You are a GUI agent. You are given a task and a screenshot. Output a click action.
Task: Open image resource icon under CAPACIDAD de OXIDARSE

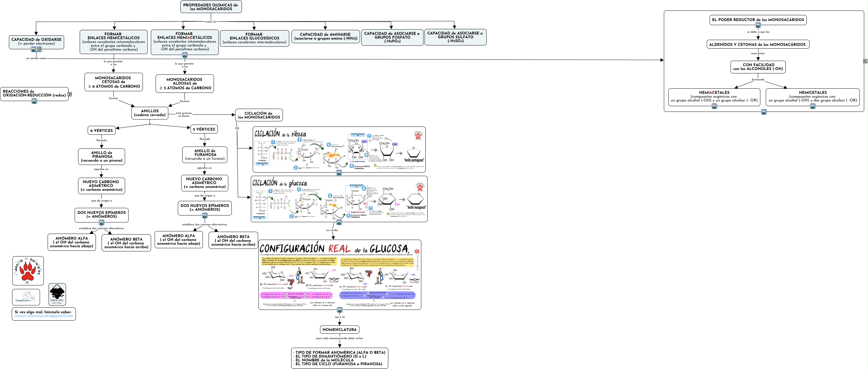34,49
